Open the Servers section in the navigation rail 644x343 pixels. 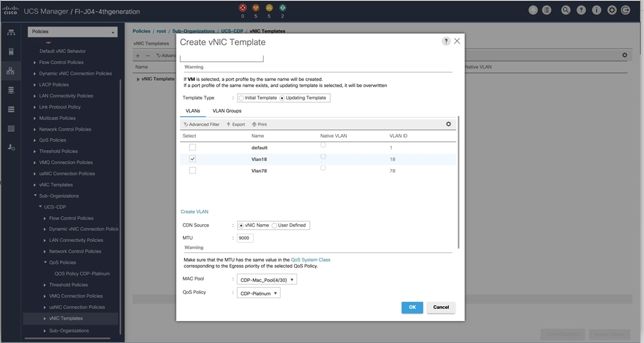coord(11,51)
